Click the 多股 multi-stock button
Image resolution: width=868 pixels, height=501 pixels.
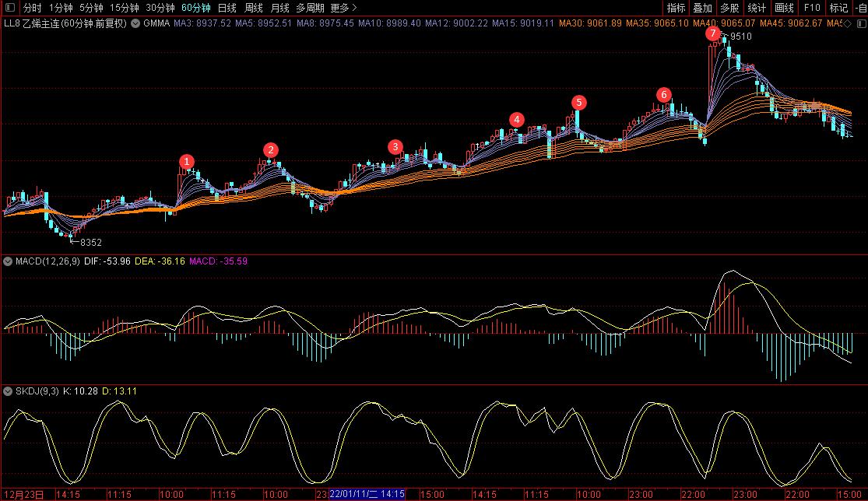click(x=729, y=8)
